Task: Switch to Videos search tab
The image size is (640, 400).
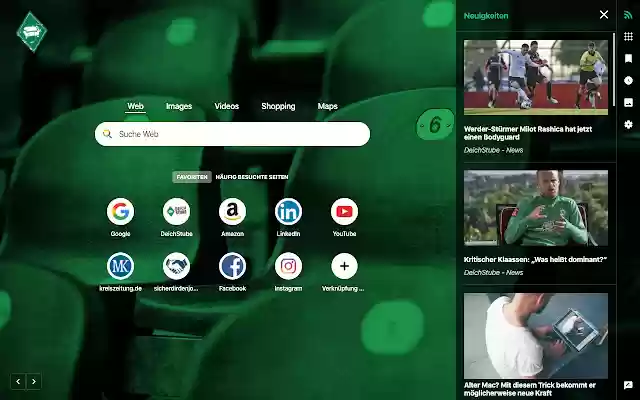Action: [227, 106]
